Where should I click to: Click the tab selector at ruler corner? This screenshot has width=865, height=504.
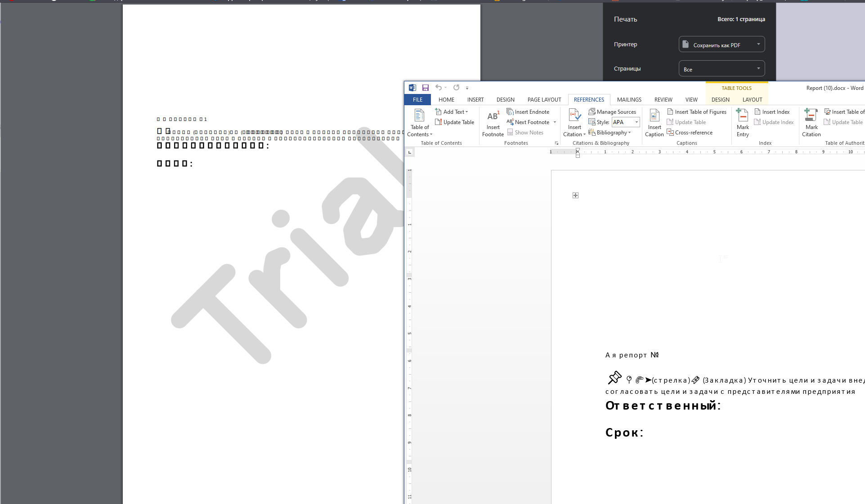[x=409, y=152]
